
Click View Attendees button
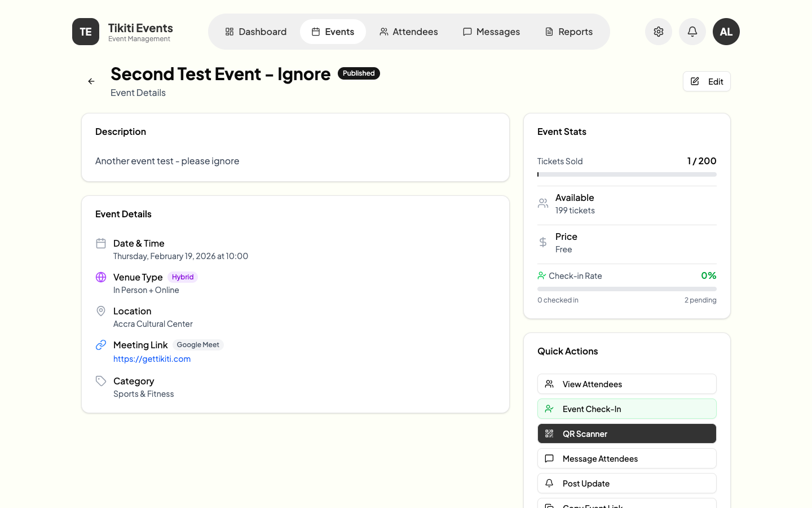(x=627, y=384)
